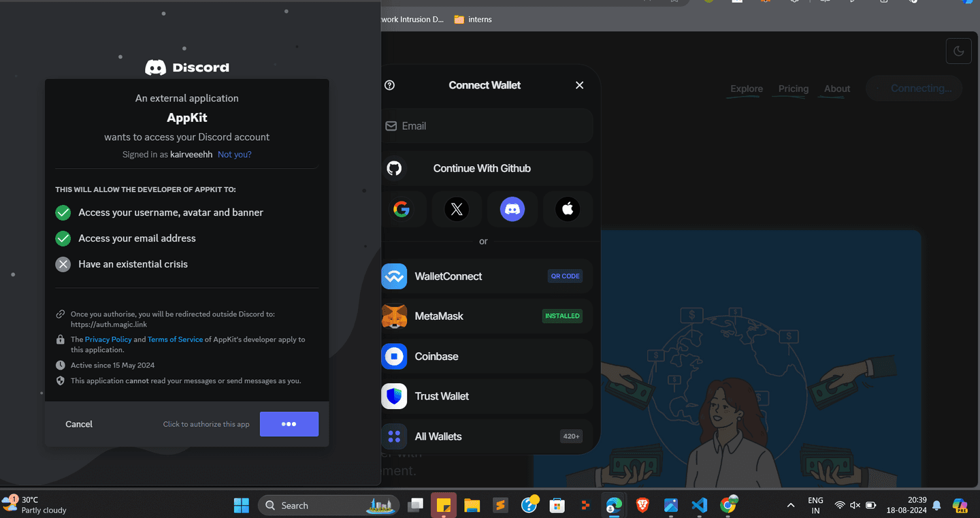Click the Discord logo in the authorization popup
Image resolution: width=980 pixels, height=518 pixels.
(x=187, y=67)
